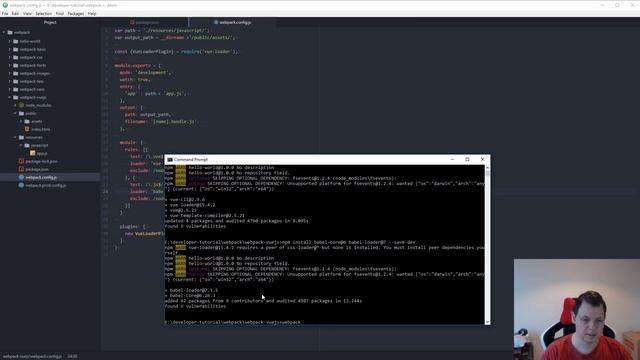640x360 pixels.
Task: Click the webpack-vuejs folder icon
Action: (16, 98)
